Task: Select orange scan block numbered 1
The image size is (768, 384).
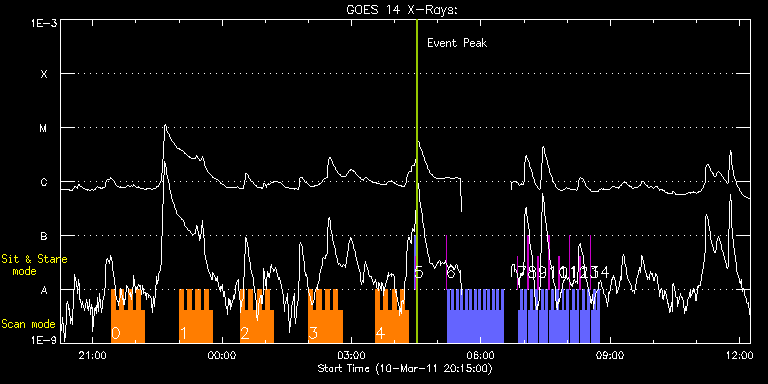Action: [x=196, y=316]
